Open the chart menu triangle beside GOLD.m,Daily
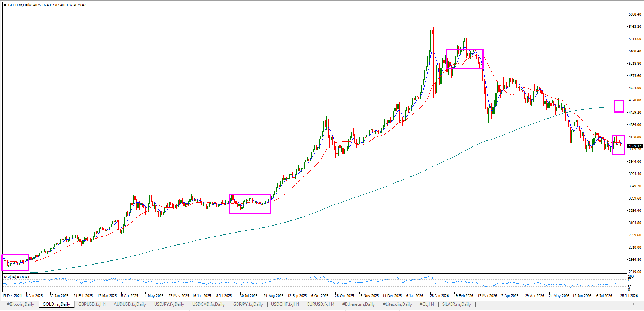Image resolution: width=644 pixels, height=311 pixels. point(5,5)
